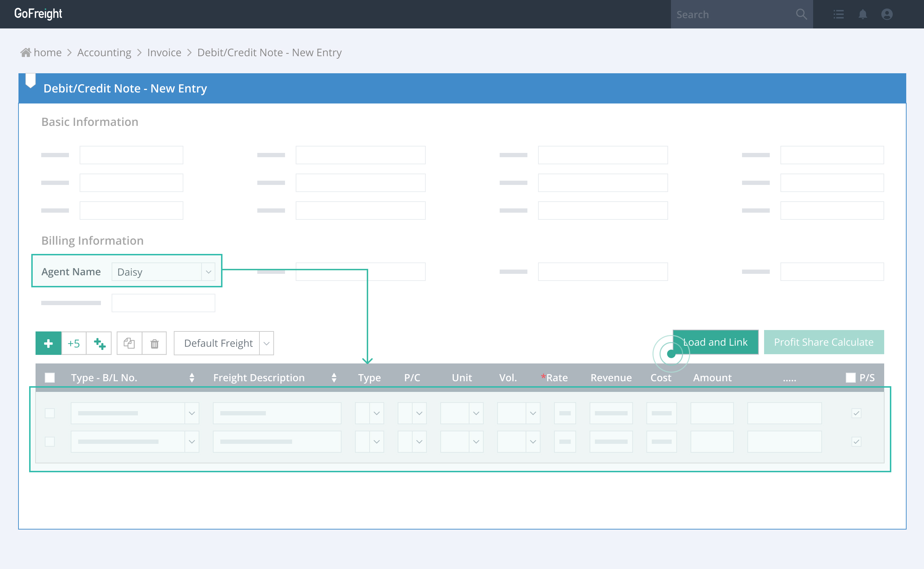Click the copy rows icon
Viewport: 924px width, 569px height.
click(x=129, y=343)
